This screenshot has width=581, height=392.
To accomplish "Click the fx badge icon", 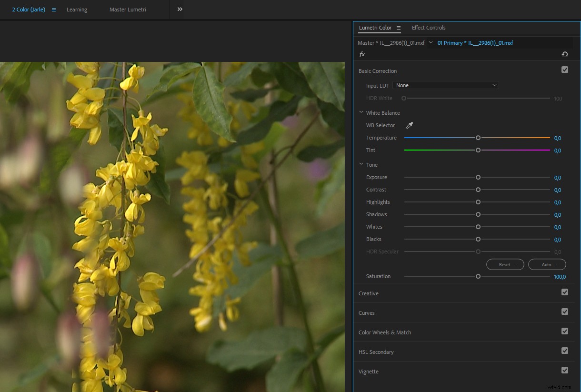I will [x=362, y=54].
